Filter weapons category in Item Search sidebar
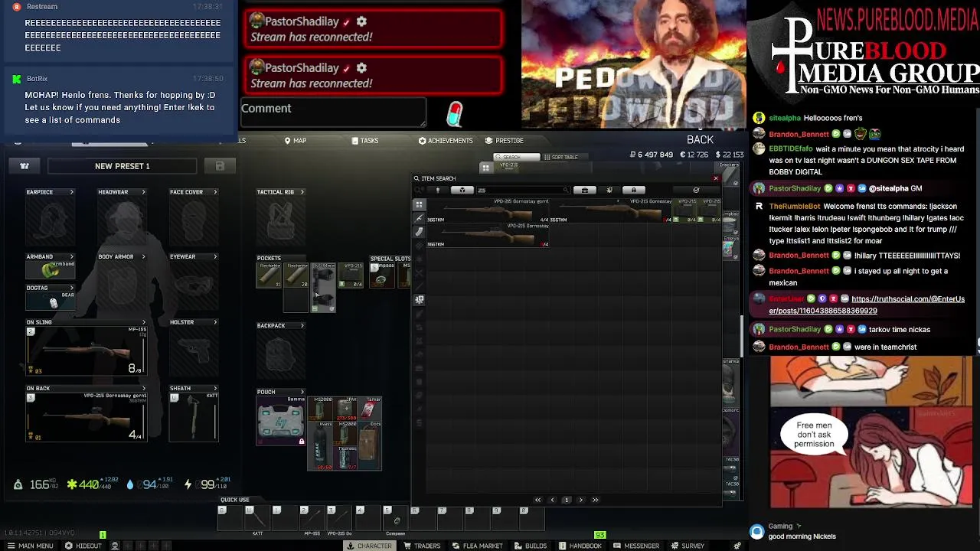 point(419,219)
